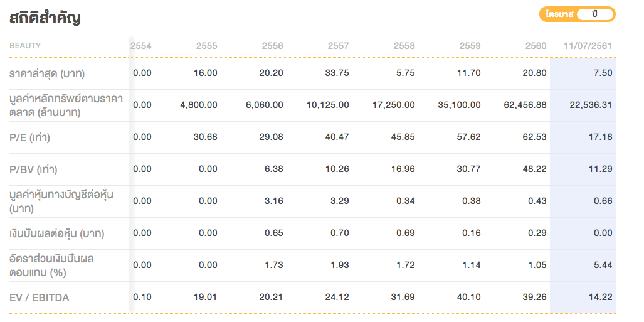The image size is (644, 322).
Task: Select the 2557 year column header
Action: tap(338, 46)
